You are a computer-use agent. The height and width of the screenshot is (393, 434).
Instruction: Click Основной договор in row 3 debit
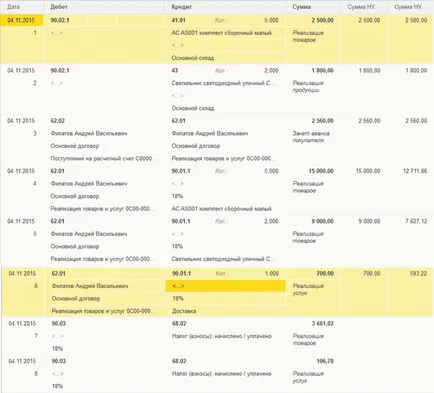[x=75, y=146]
